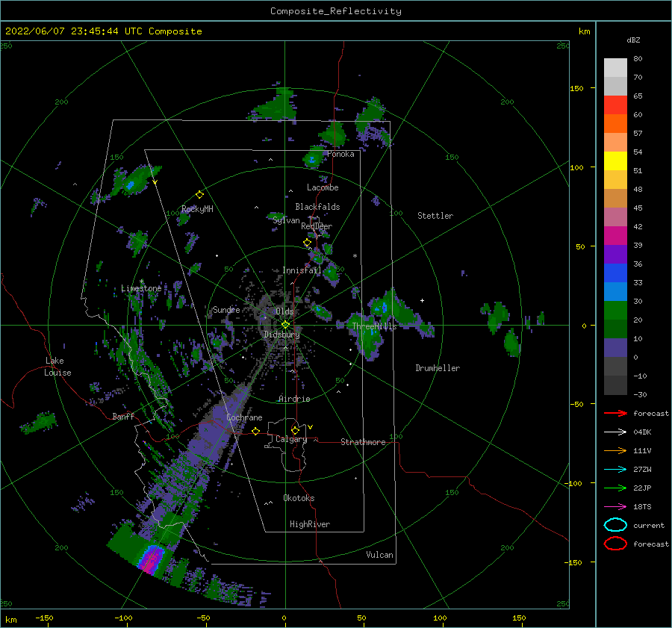Click the Cochrane label
Viewport: 672px width, 628px height.
pyautogui.click(x=244, y=417)
